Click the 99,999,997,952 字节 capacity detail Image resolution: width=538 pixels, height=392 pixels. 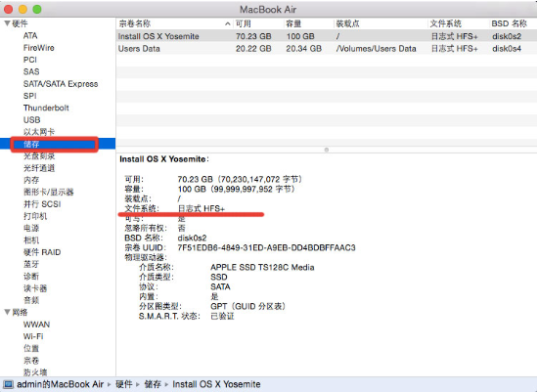[x=253, y=189]
